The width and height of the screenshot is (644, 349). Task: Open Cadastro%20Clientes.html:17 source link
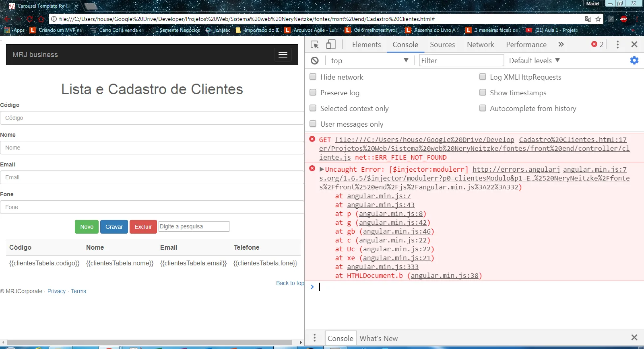coord(573,140)
